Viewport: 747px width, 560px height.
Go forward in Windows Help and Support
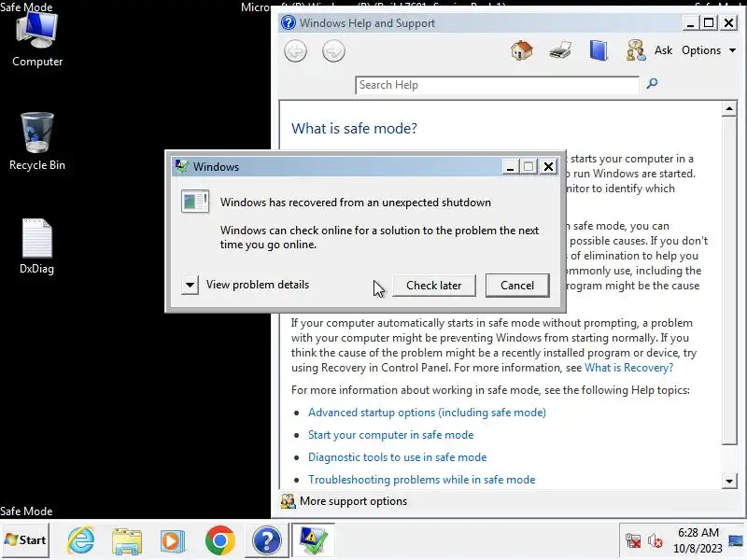coord(333,51)
